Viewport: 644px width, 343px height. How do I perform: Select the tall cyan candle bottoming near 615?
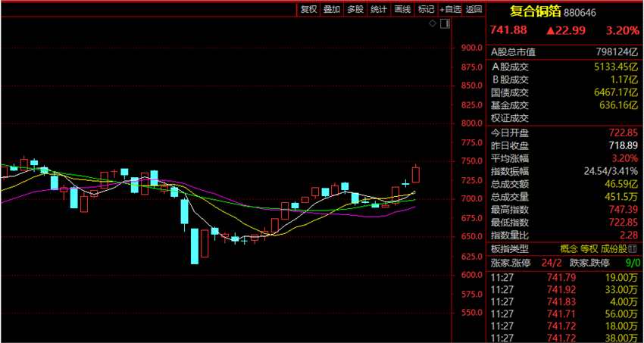coord(194,246)
